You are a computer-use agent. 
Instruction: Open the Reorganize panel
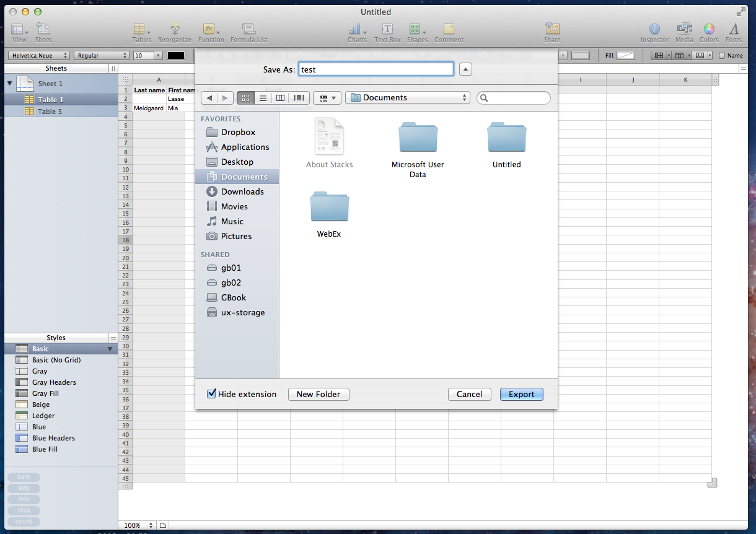tap(175, 32)
